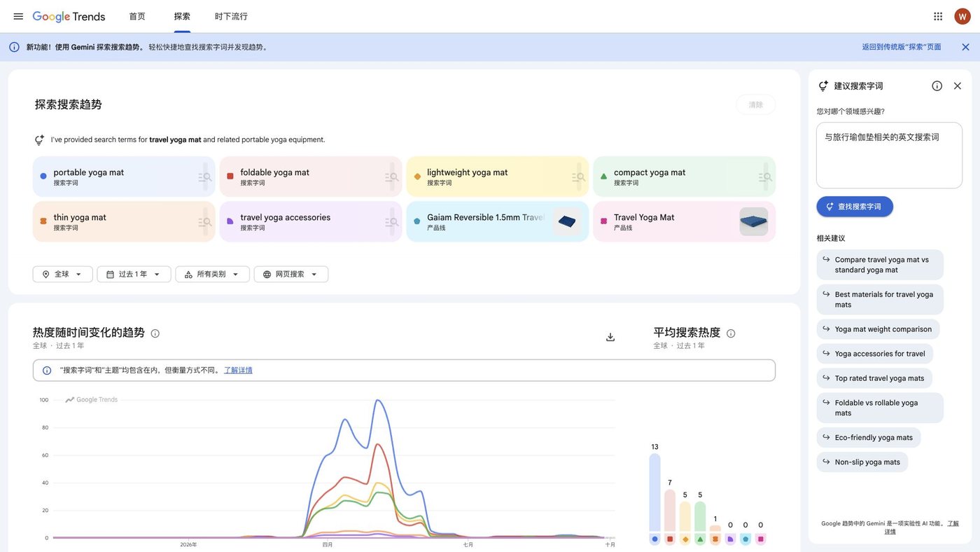This screenshot has width=980, height=552.
Task: Select the Non-slip yoga mats suggestion
Action: [862, 462]
